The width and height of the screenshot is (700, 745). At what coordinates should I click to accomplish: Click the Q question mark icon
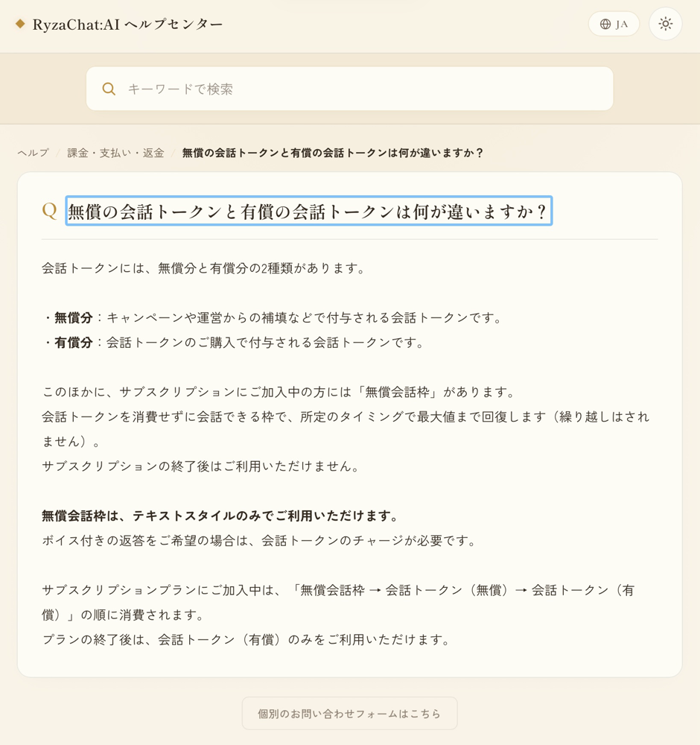click(x=49, y=211)
